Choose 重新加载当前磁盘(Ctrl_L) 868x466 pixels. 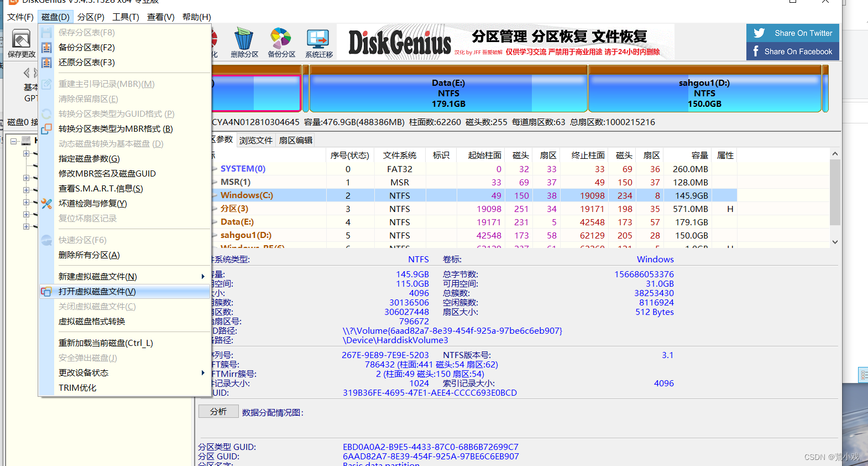[106, 343]
